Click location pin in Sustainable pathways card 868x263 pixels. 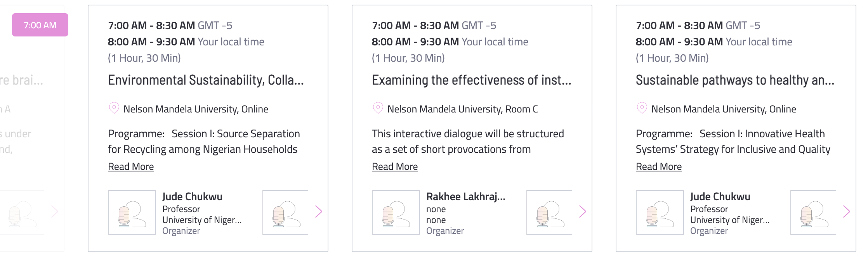point(642,108)
